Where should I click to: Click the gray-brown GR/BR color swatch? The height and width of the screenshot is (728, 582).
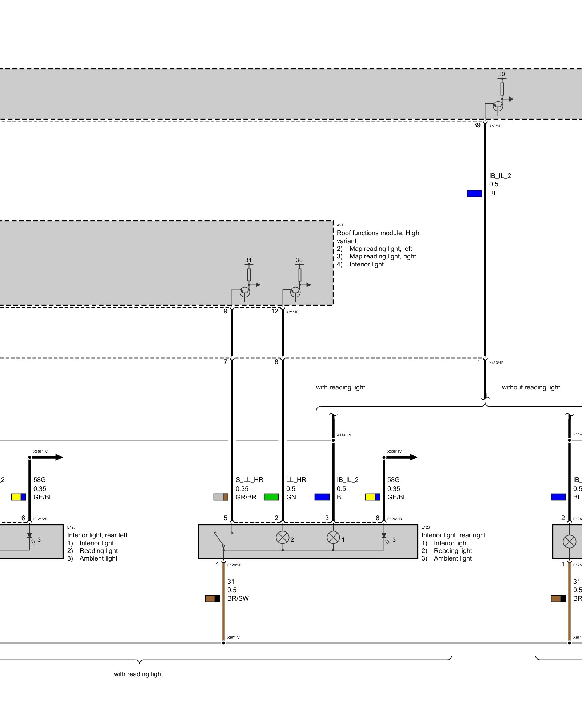pyautogui.click(x=220, y=497)
